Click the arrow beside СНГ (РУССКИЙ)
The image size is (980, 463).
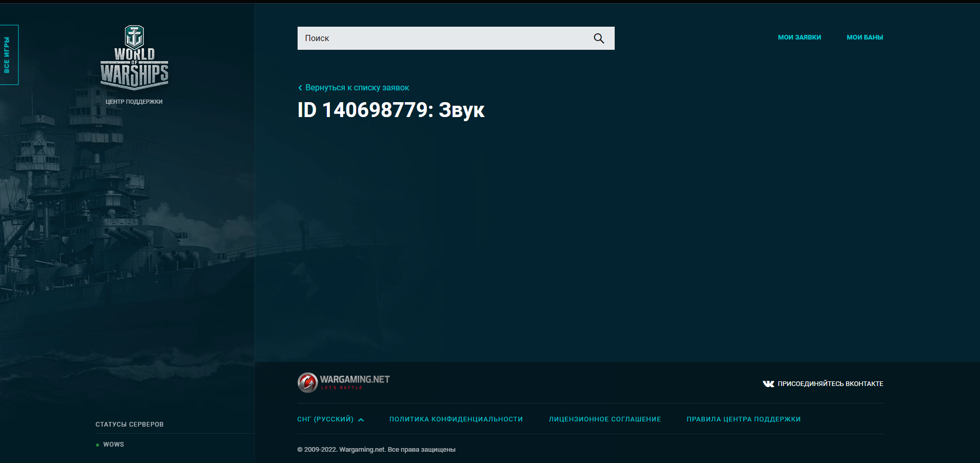coord(361,420)
